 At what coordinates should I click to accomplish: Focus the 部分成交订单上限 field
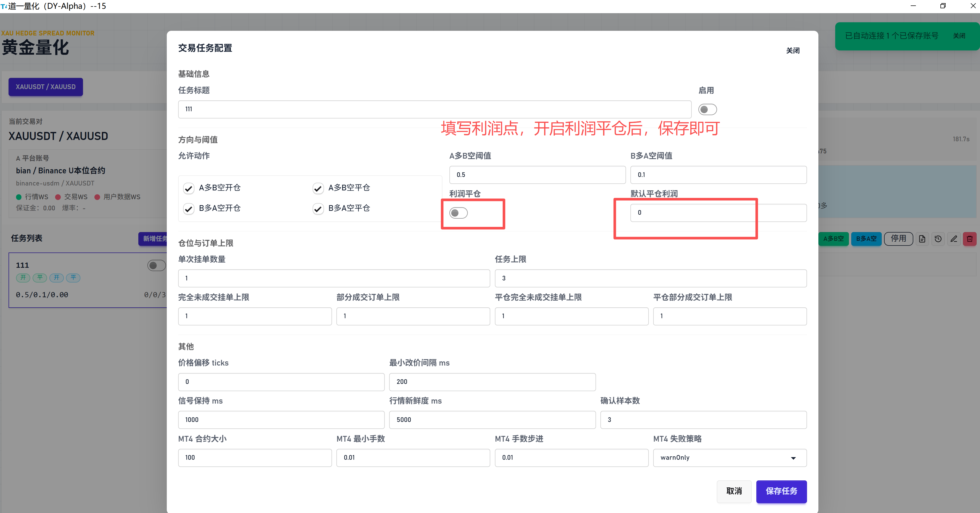click(x=413, y=316)
